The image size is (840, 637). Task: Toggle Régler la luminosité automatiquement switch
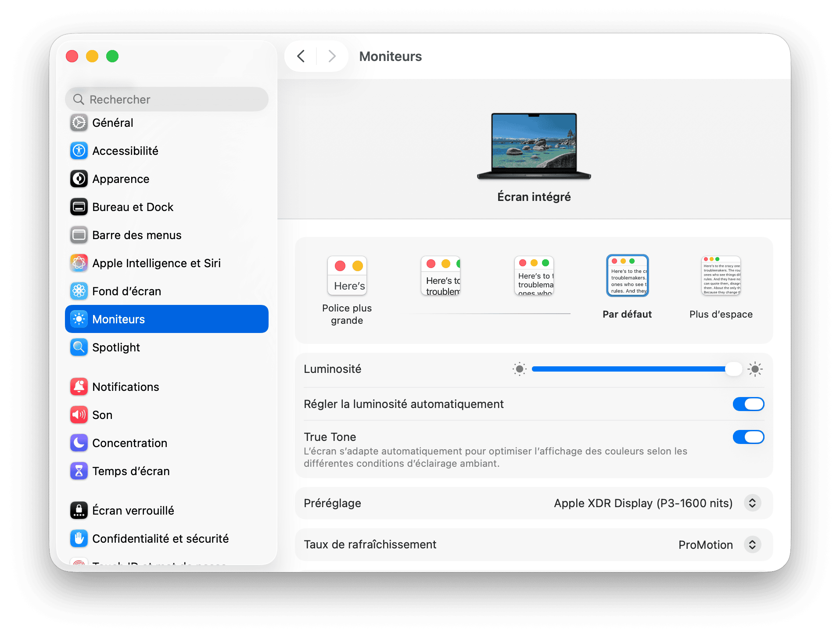click(x=748, y=404)
